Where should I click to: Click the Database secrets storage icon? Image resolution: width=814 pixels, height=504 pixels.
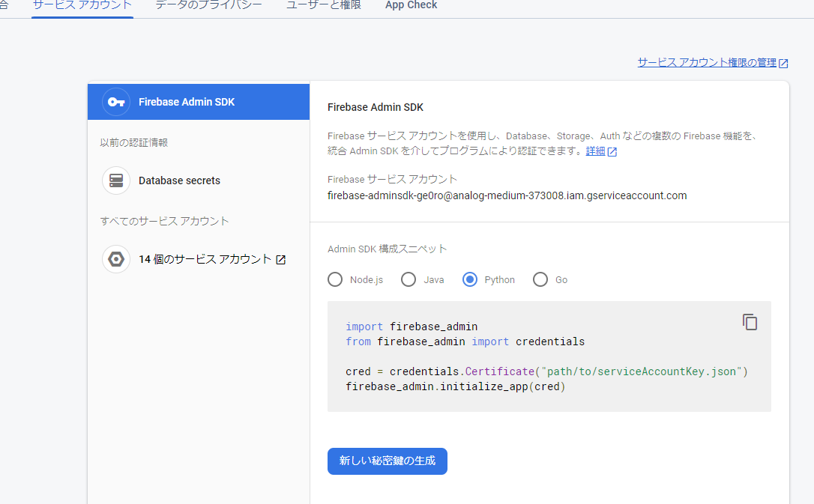click(x=115, y=180)
